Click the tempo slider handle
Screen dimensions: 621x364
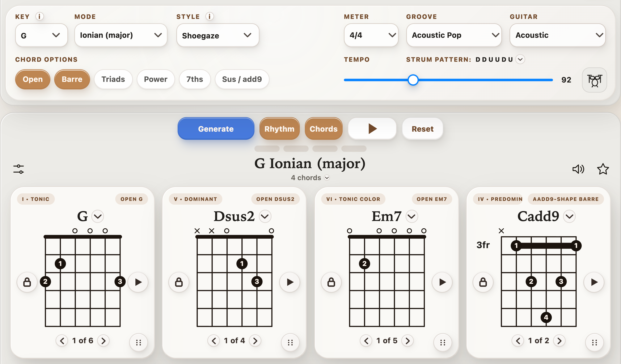pos(413,80)
